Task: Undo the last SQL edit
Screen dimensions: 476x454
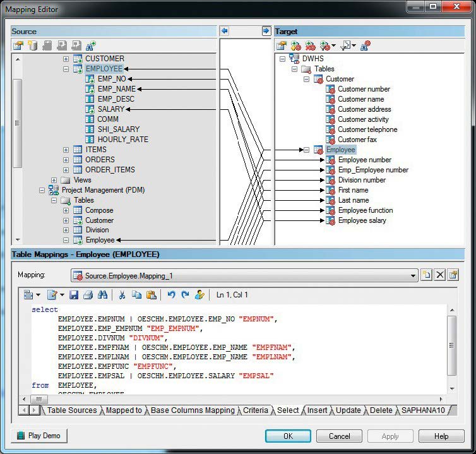Action: point(171,295)
